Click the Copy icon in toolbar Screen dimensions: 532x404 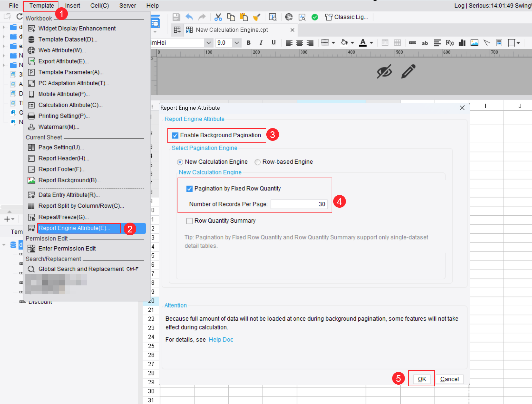(x=231, y=17)
